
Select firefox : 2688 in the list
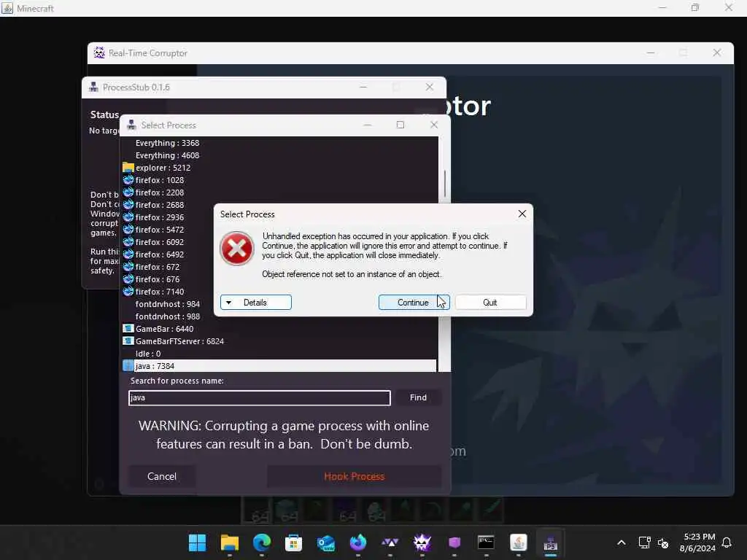pyautogui.click(x=279, y=205)
